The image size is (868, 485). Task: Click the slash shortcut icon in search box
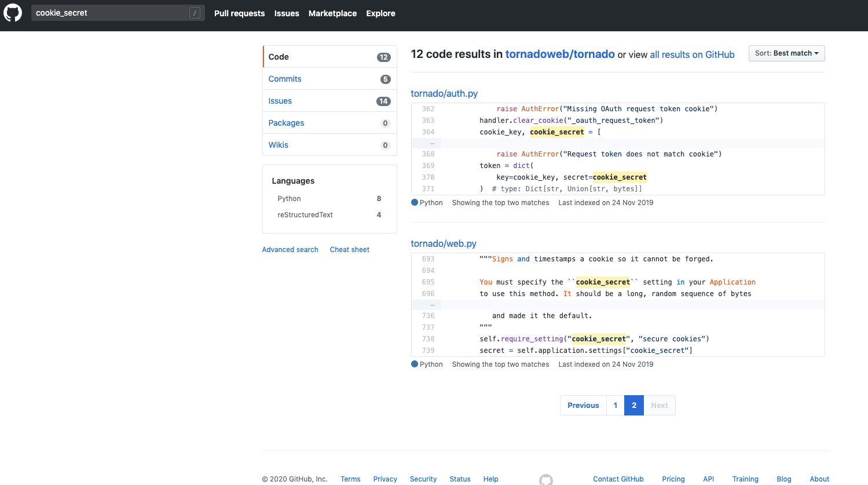[195, 13]
